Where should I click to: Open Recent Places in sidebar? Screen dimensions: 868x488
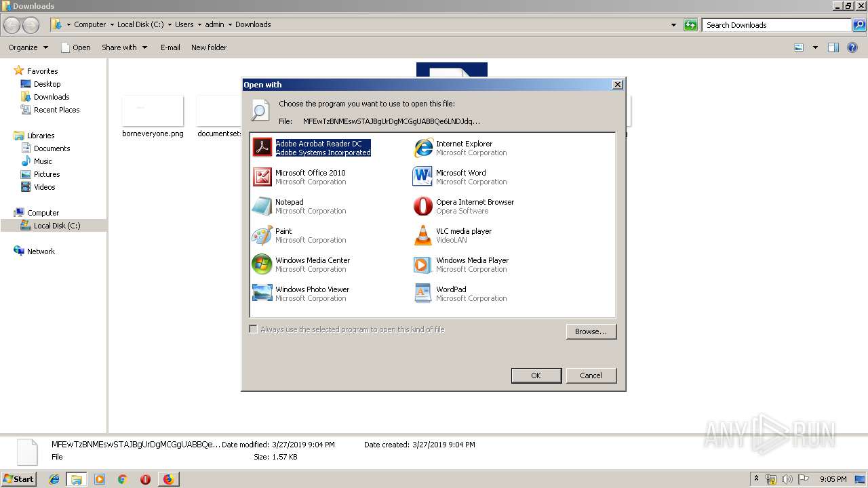[x=57, y=110]
